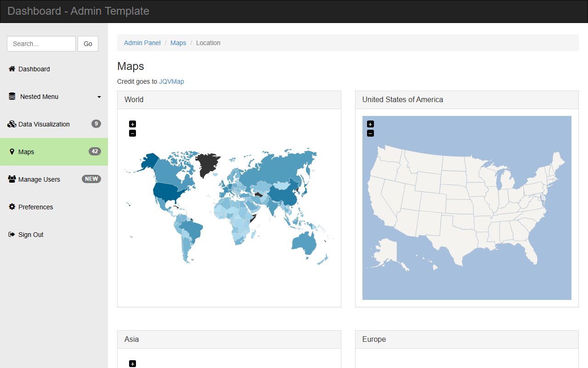Zoom in on the USA map
Image resolution: width=588 pixels, height=368 pixels.
tap(370, 124)
